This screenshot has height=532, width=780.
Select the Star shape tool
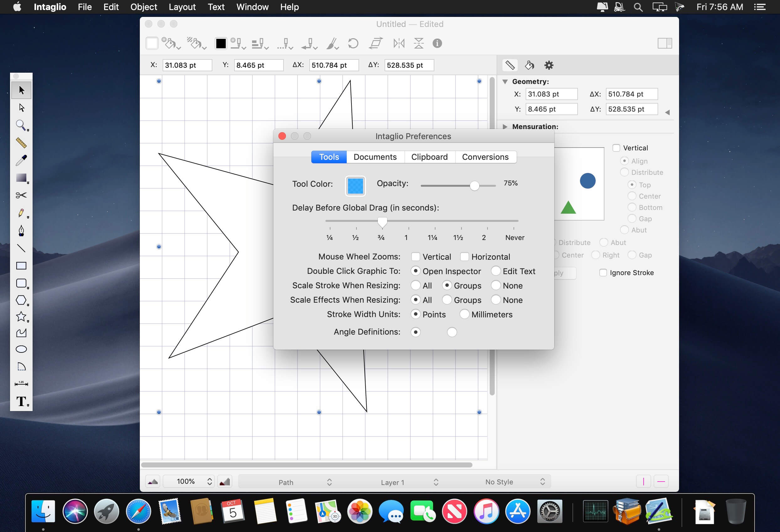pos(22,316)
